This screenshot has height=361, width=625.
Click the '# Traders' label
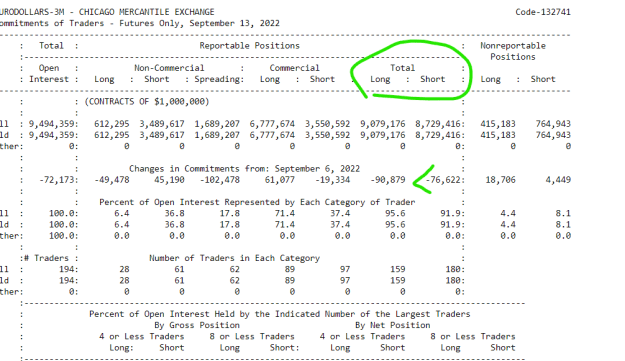(46, 258)
